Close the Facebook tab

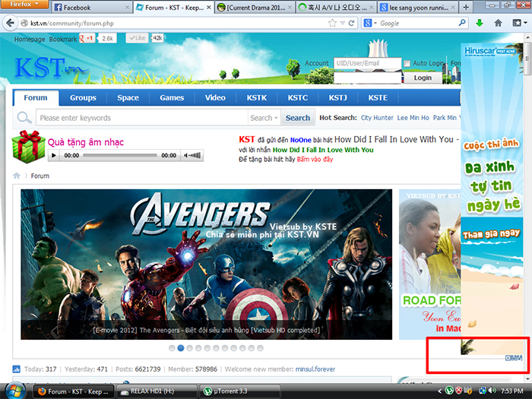pyautogui.click(x=127, y=7)
